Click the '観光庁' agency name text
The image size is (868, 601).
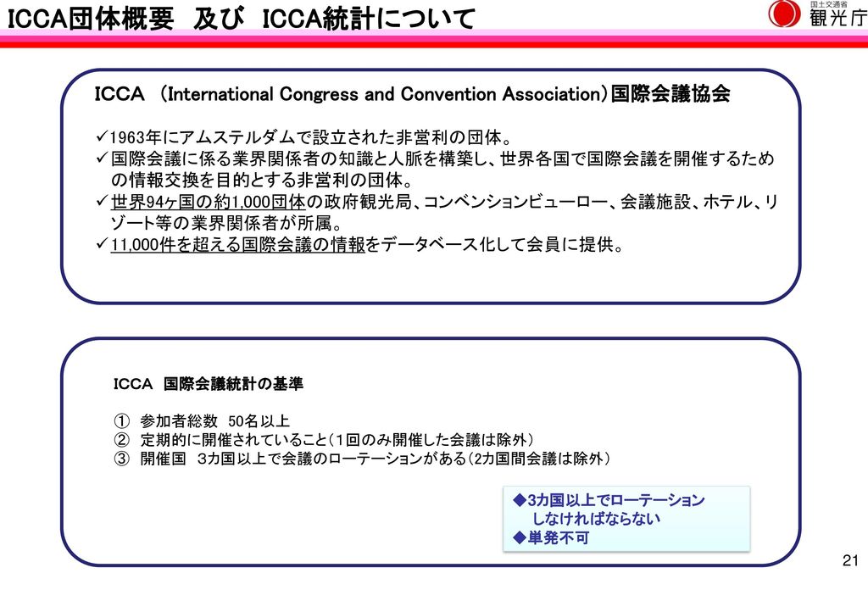tap(837, 18)
